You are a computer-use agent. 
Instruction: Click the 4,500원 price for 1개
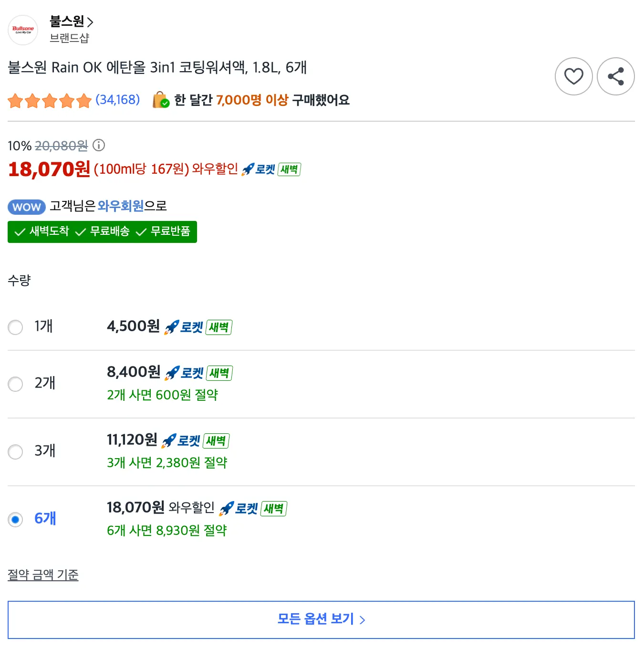[133, 326]
